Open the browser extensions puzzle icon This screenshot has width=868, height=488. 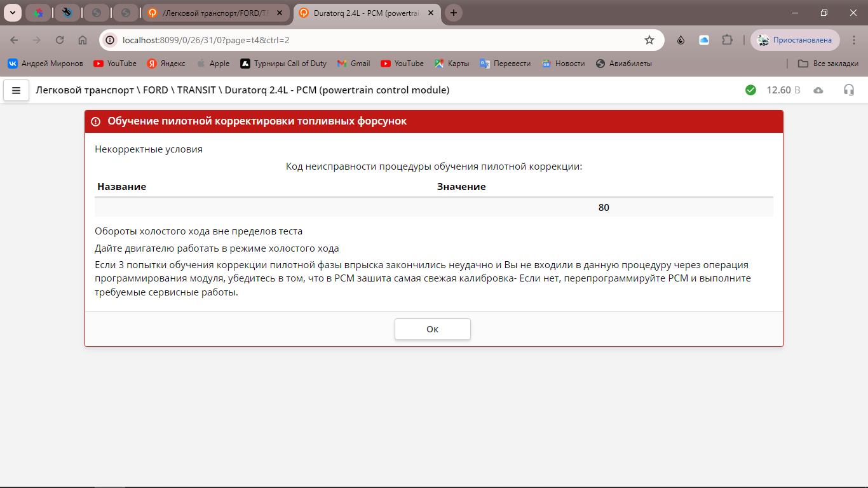pyautogui.click(x=727, y=40)
